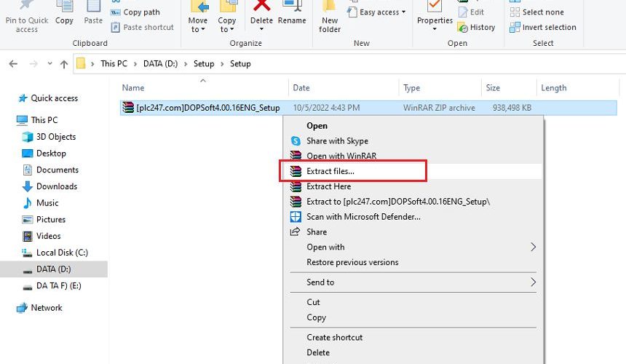The image size is (626, 364).
Task: Choose Share with Skype in context menu
Action: click(x=413, y=141)
